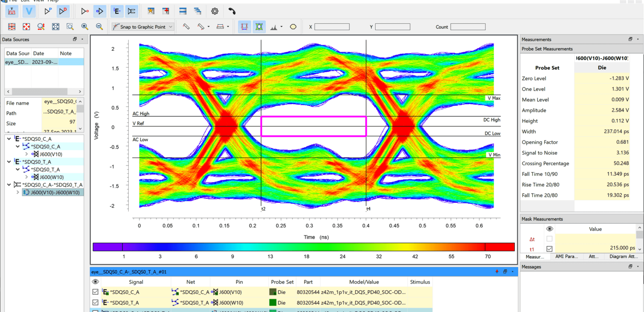Open the Snap to Graphic Point dropdown

point(171,26)
